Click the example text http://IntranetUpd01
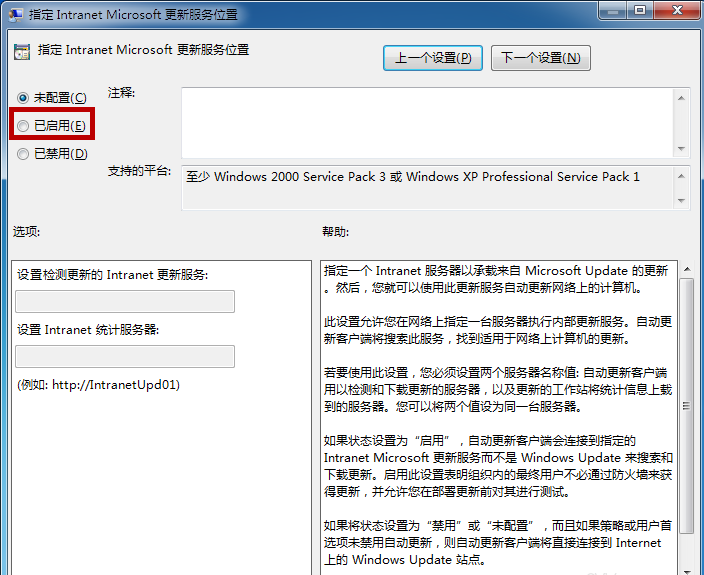704x575 pixels. [114, 385]
